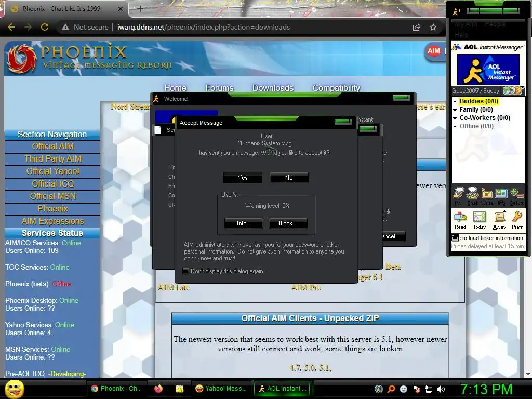Image resolution: width=532 pixels, height=399 pixels.
Task: Click the 7:13 PM clock
Action: (486, 389)
